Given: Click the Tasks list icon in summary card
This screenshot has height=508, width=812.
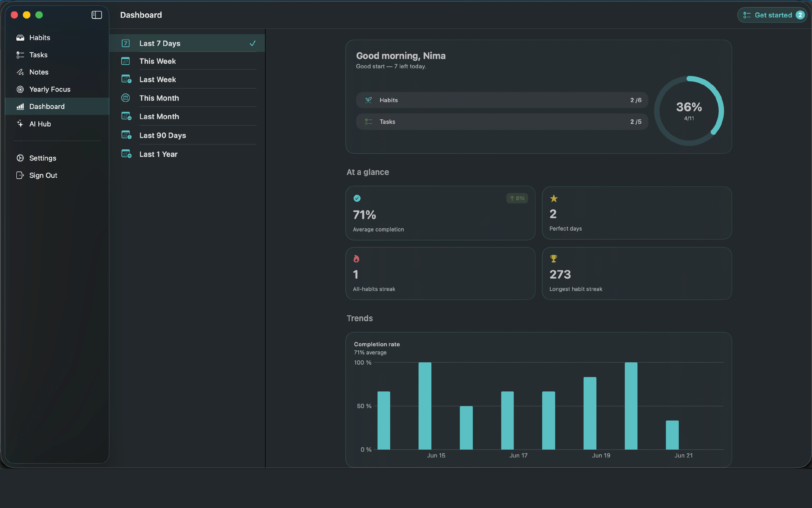Looking at the screenshot, I should pos(369,122).
